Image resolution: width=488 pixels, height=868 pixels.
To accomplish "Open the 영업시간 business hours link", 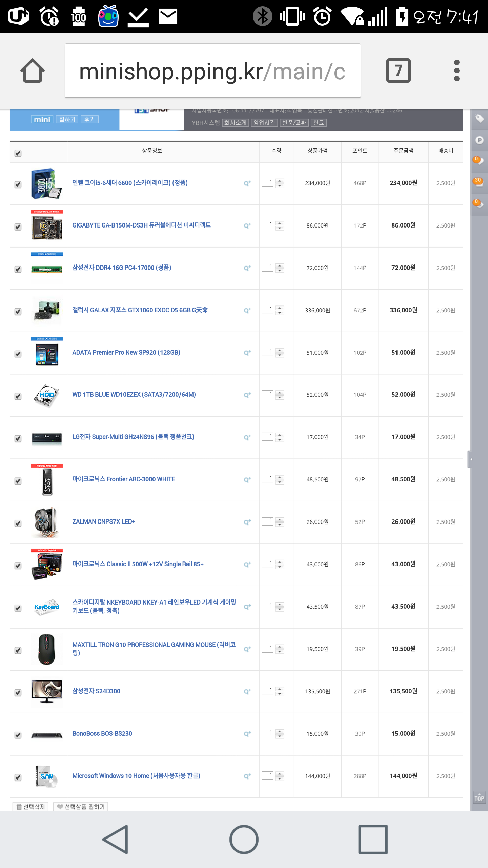I will (x=265, y=123).
